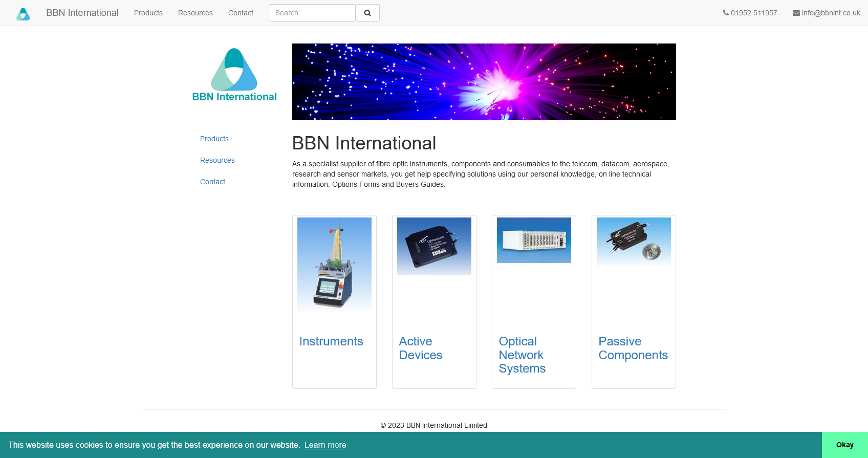
Task: Open the Optical Network Systems rack image
Action: coord(534,240)
